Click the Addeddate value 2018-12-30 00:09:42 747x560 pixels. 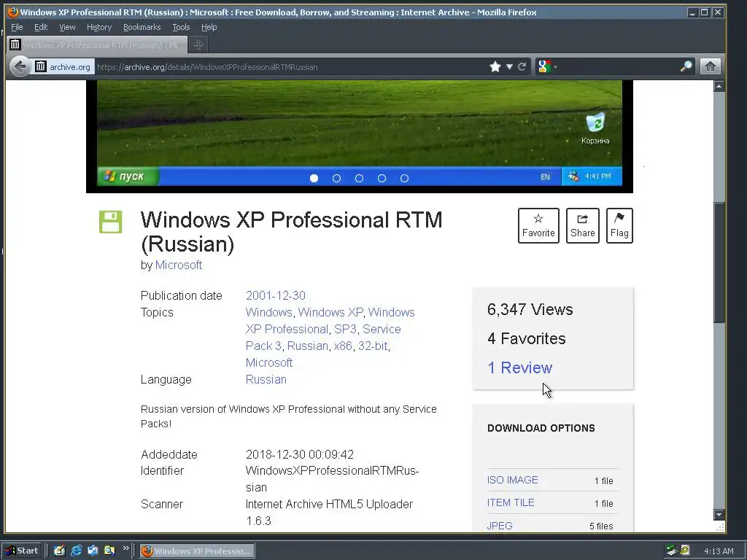coord(300,455)
